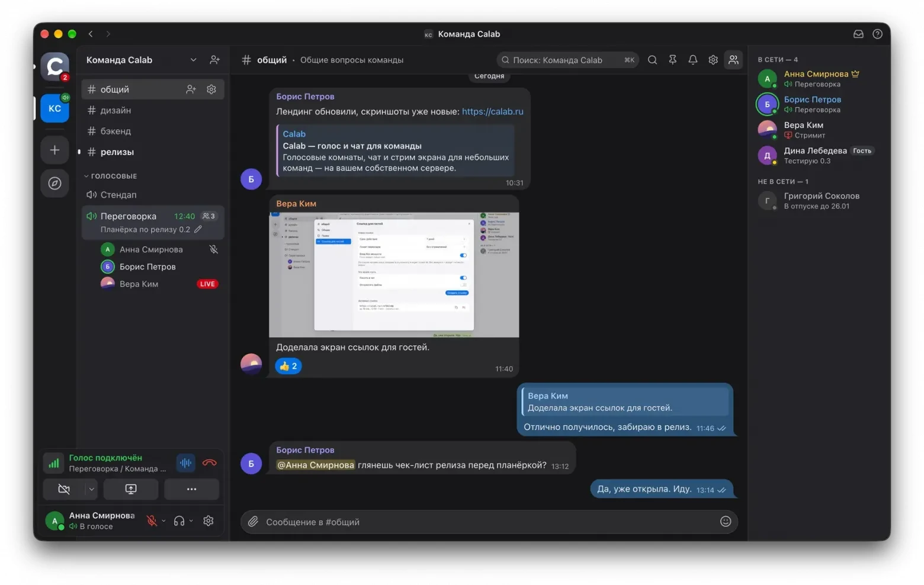This screenshot has height=585, width=924.
Task: Open Борис Петров in members panel
Action: [x=819, y=104]
